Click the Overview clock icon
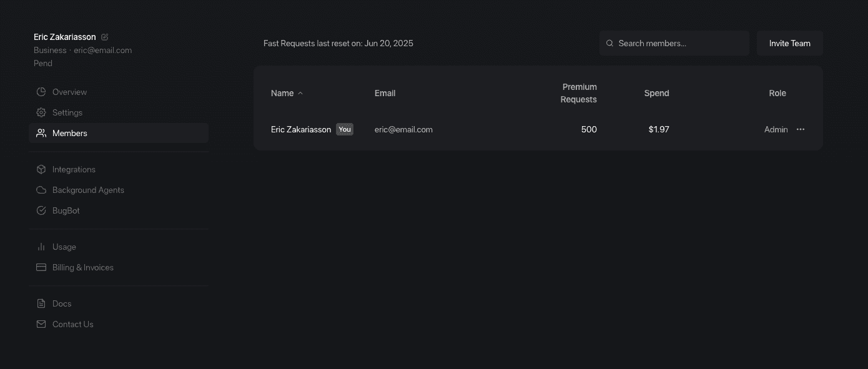This screenshot has height=369, width=868. coord(41,92)
